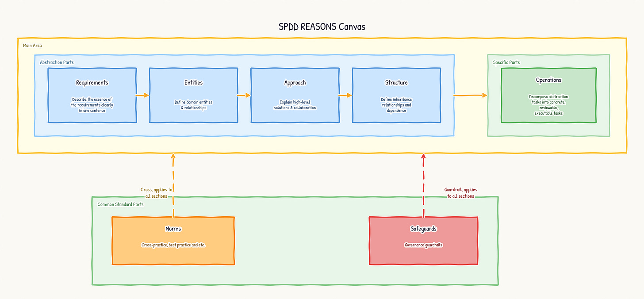The width and height of the screenshot is (644, 299).
Task: Click the Requirements box heading
Action: point(92,83)
